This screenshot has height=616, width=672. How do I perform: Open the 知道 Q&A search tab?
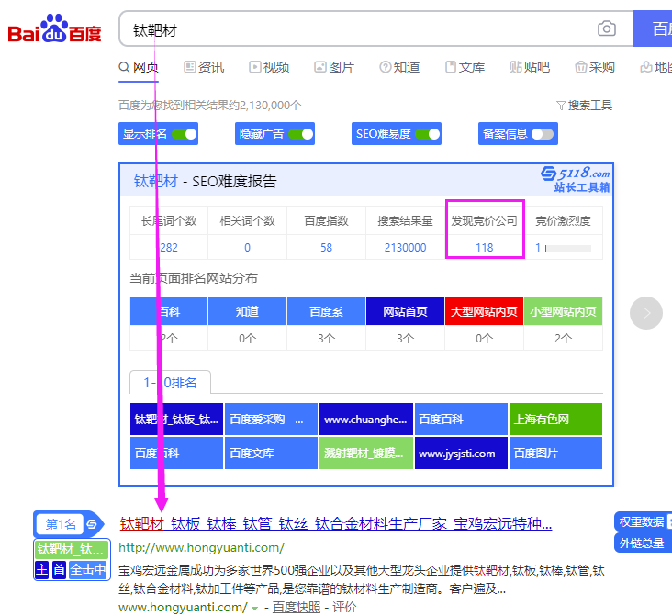pyautogui.click(x=399, y=67)
